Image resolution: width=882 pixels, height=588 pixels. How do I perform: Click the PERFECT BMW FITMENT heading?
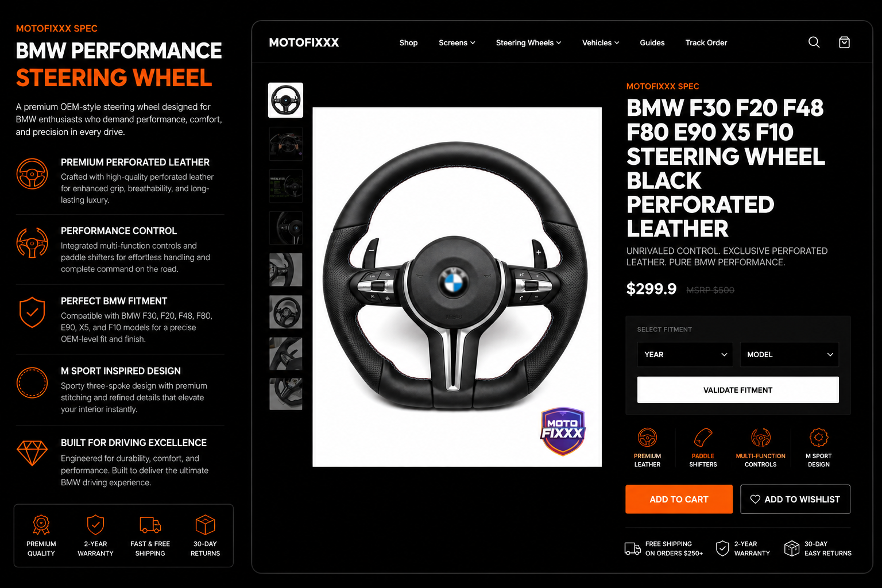pos(114,301)
